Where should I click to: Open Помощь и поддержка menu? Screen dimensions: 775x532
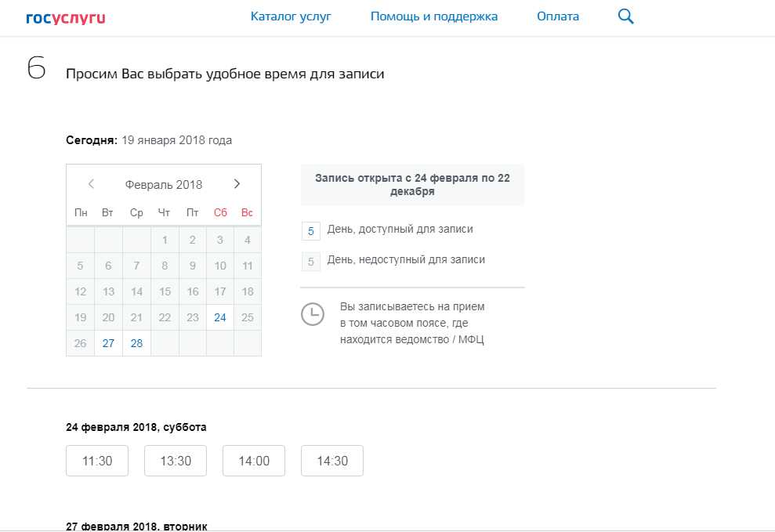[x=434, y=16]
